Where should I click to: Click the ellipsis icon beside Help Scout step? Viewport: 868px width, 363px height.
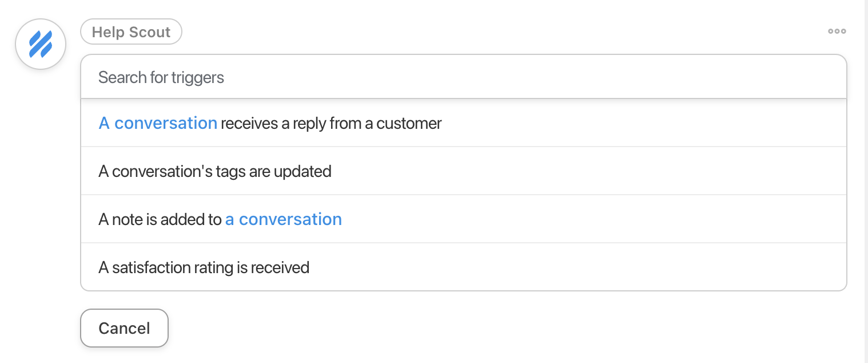point(837,31)
